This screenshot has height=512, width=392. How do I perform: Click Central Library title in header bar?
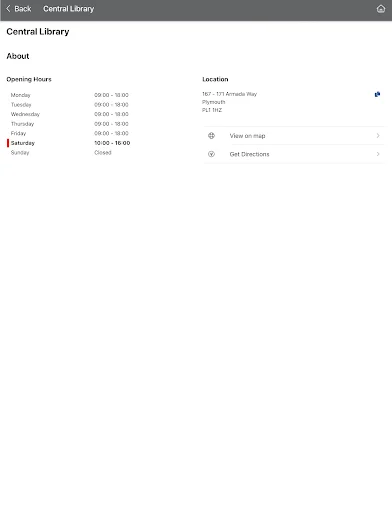coord(68,9)
